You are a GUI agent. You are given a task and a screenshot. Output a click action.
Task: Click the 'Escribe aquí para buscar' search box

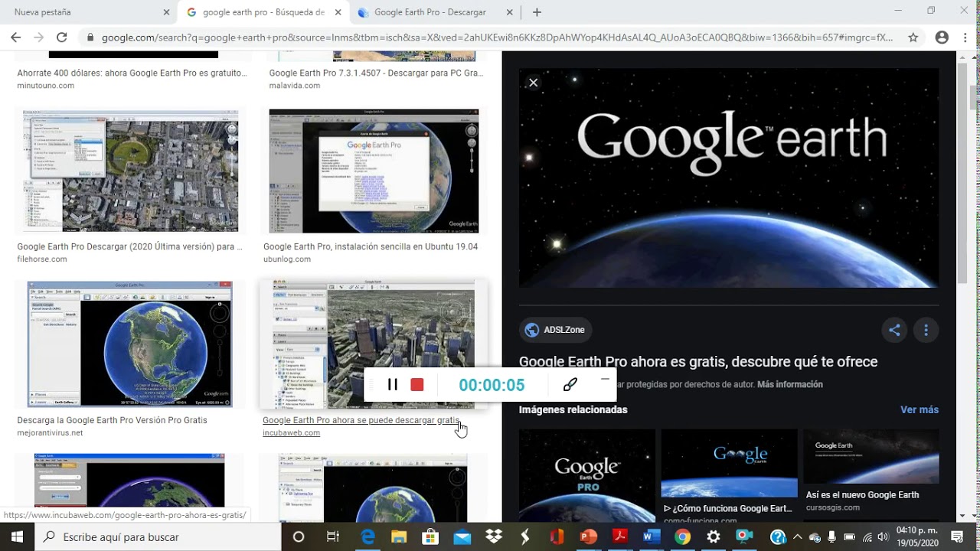tap(158, 536)
